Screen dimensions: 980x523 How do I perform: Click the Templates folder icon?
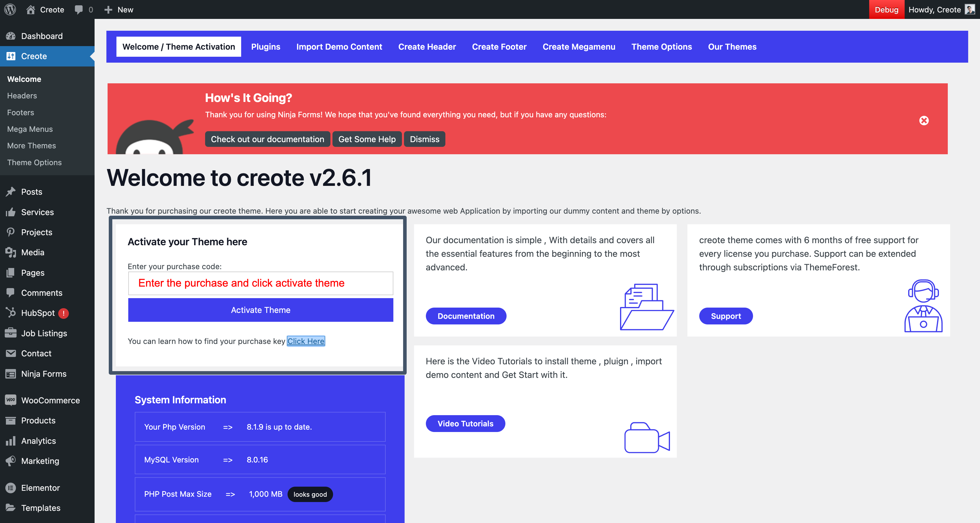tap(11, 508)
